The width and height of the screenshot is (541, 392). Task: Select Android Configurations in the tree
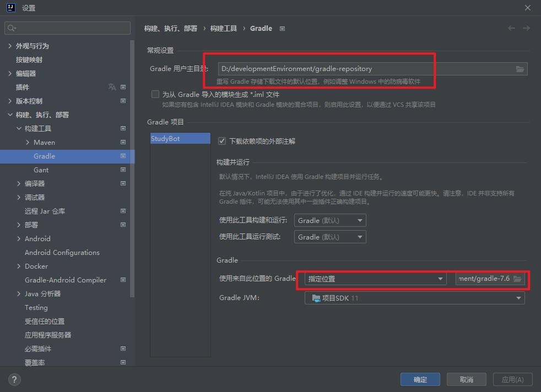click(x=62, y=252)
